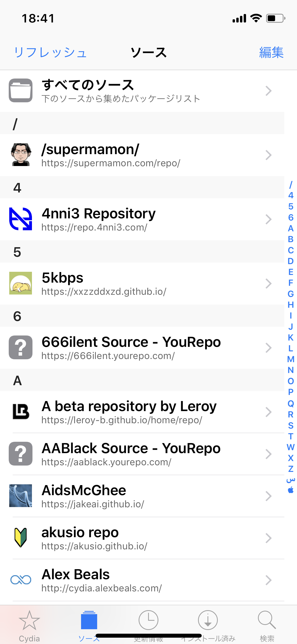Open the すべてのソース row chevron

click(x=268, y=91)
